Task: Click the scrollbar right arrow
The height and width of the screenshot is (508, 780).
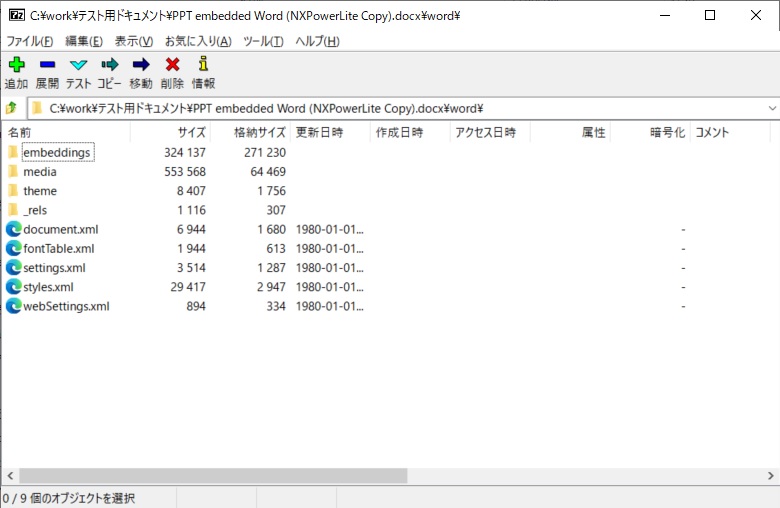Action: point(771,476)
